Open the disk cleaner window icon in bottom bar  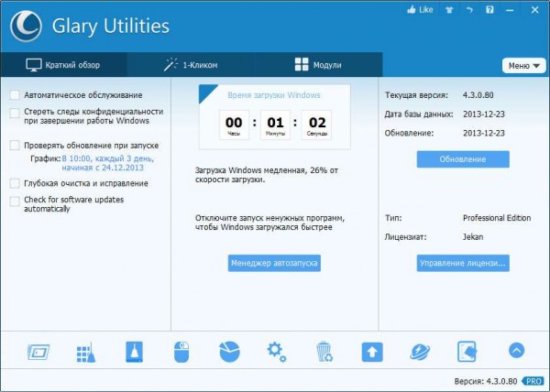(x=38, y=352)
